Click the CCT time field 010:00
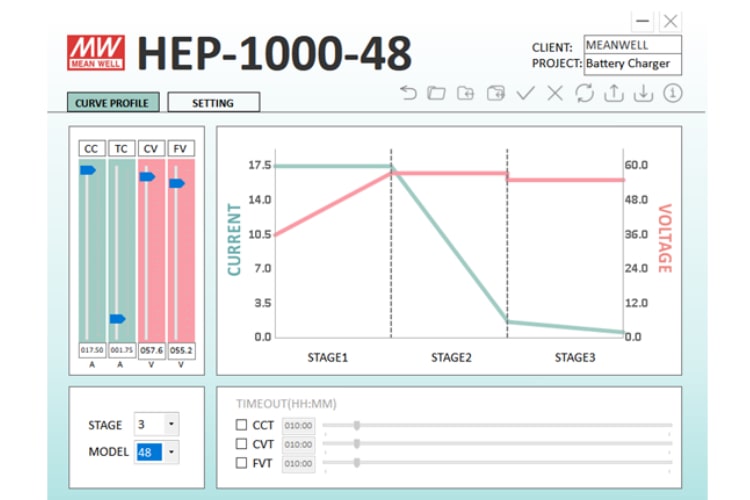The height and width of the screenshot is (500, 750). (298, 425)
